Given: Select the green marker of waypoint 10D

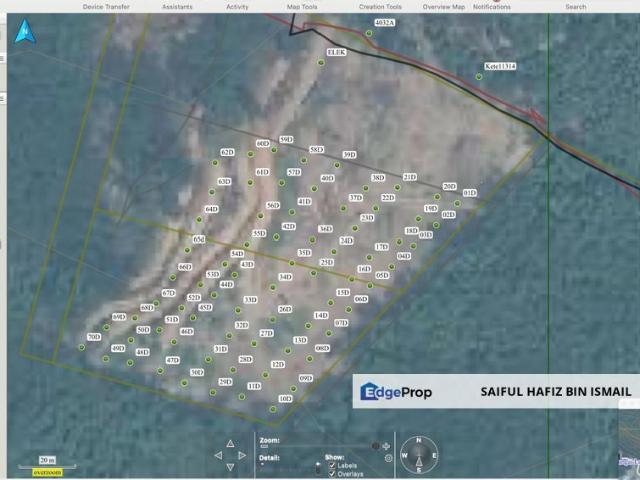Looking at the screenshot, I should coord(273,409).
